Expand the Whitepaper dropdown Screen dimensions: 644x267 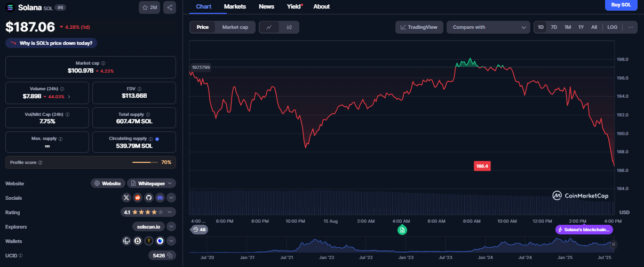point(152,183)
